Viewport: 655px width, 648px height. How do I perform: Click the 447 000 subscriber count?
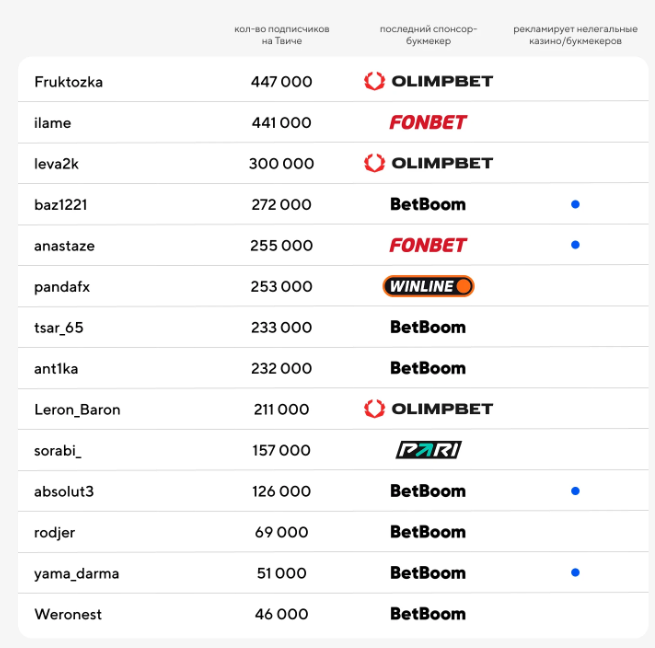[x=281, y=82]
